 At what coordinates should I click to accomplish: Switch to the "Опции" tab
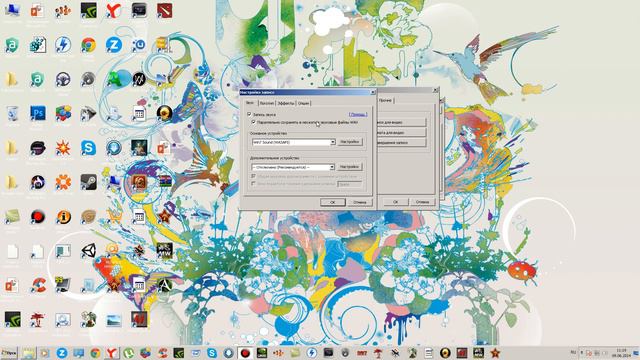pyautogui.click(x=303, y=103)
